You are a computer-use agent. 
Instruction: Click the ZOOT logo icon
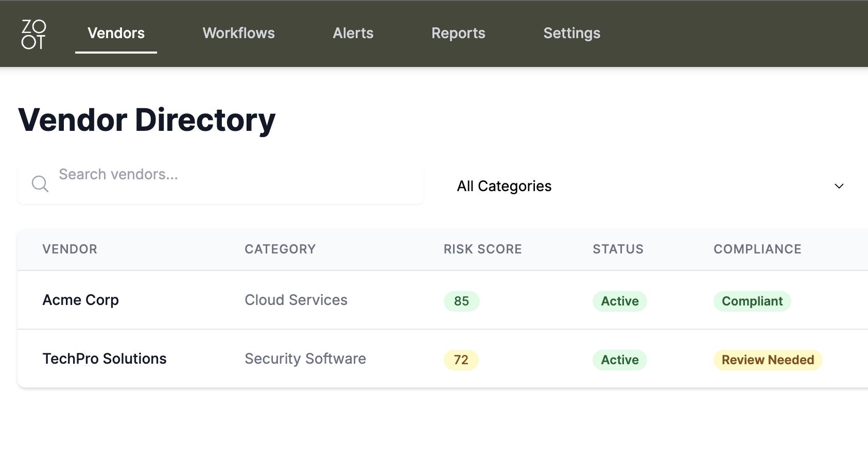(x=33, y=34)
